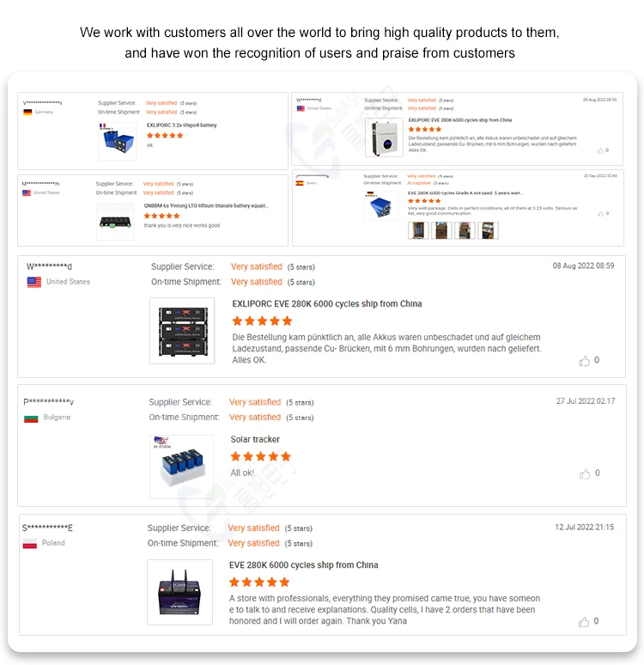Click the thumbs-up icon on the Poland review

click(x=585, y=622)
